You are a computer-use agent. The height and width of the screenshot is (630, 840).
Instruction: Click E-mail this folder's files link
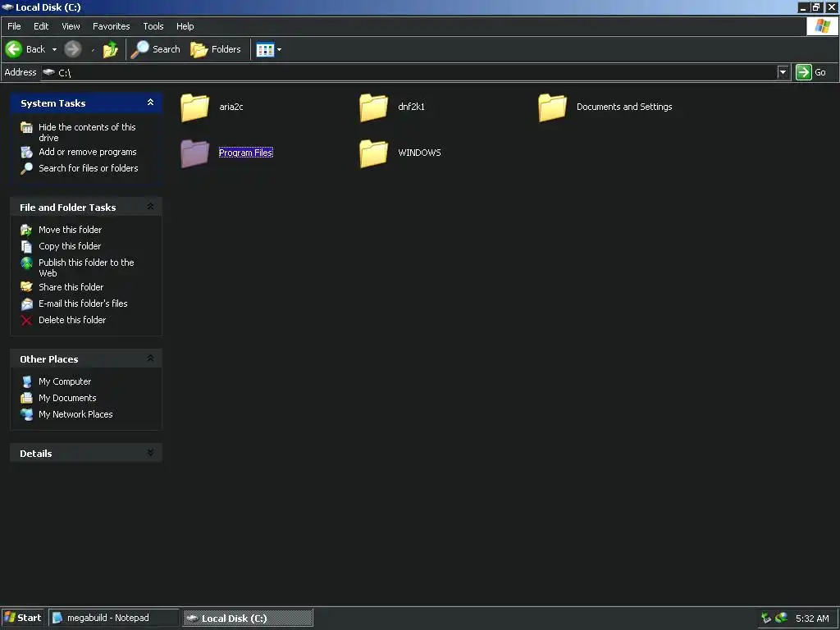pos(83,304)
